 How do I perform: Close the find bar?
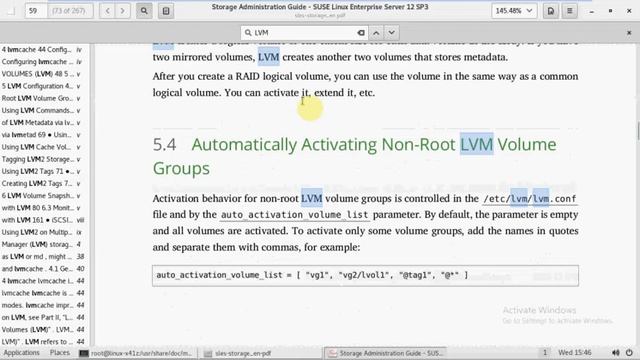629,33
